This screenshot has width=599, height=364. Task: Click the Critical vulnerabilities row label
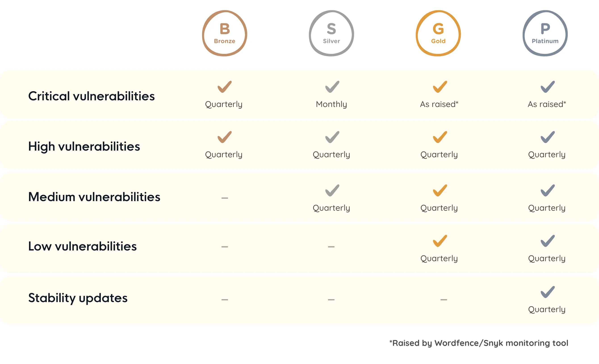(91, 96)
